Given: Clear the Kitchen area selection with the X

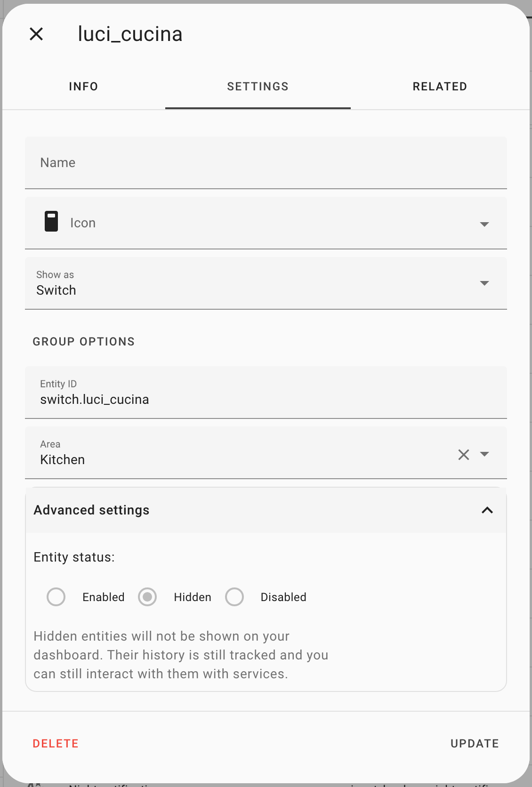Looking at the screenshot, I should pos(463,454).
